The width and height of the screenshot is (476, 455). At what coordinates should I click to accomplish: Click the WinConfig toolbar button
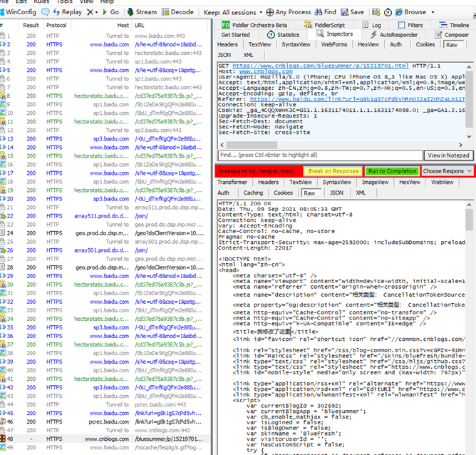[19, 12]
